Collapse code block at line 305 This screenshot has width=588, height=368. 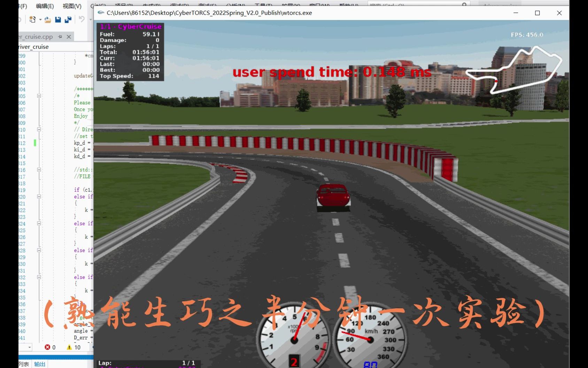click(39, 96)
